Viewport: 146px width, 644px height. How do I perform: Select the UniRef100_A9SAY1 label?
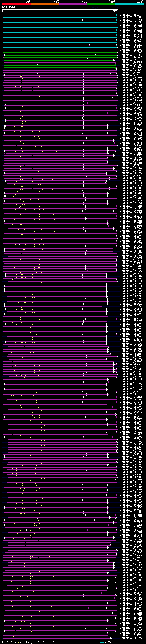(x=131, y=530)
